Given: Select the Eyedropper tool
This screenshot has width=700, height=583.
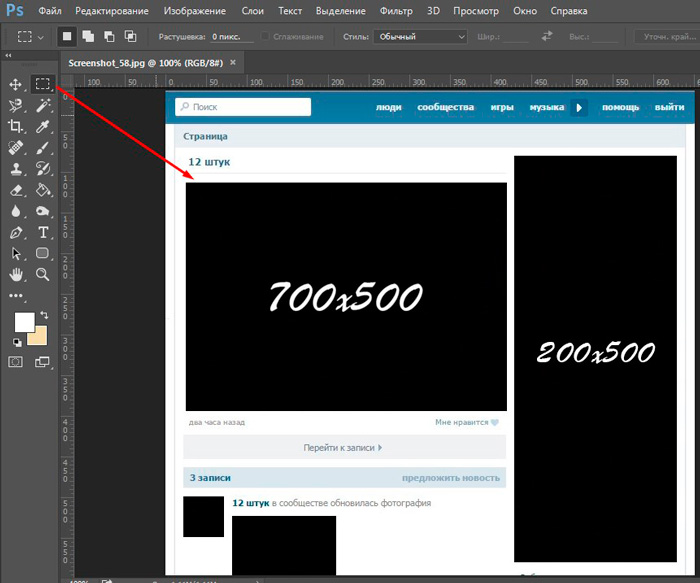Looking at the screenshot, I should coord(43,127).
